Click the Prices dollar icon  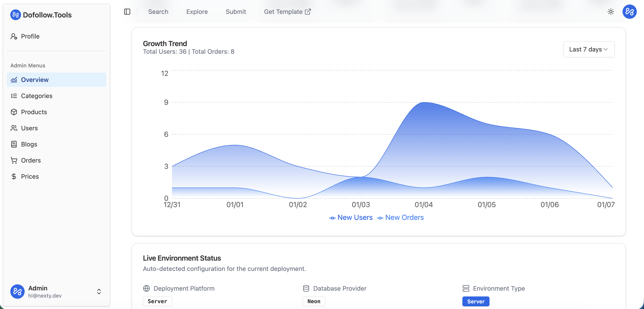pyautogui.click(x=14, y=176)
